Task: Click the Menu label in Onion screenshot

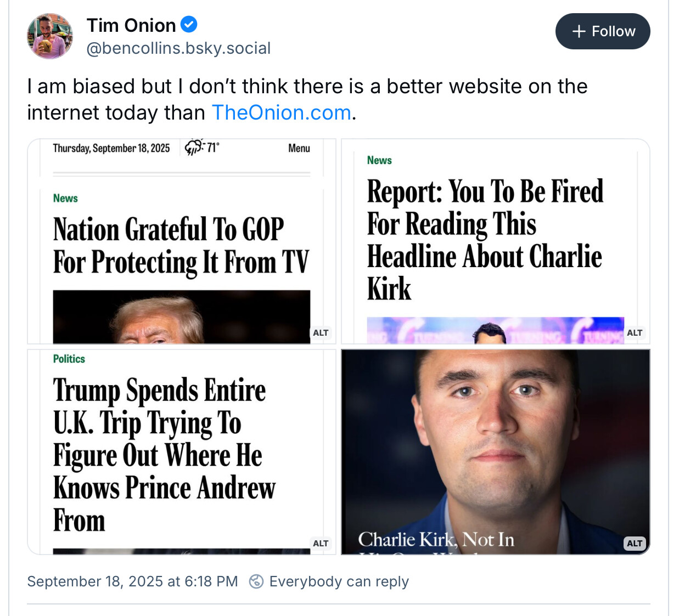Action: point(299,148)
